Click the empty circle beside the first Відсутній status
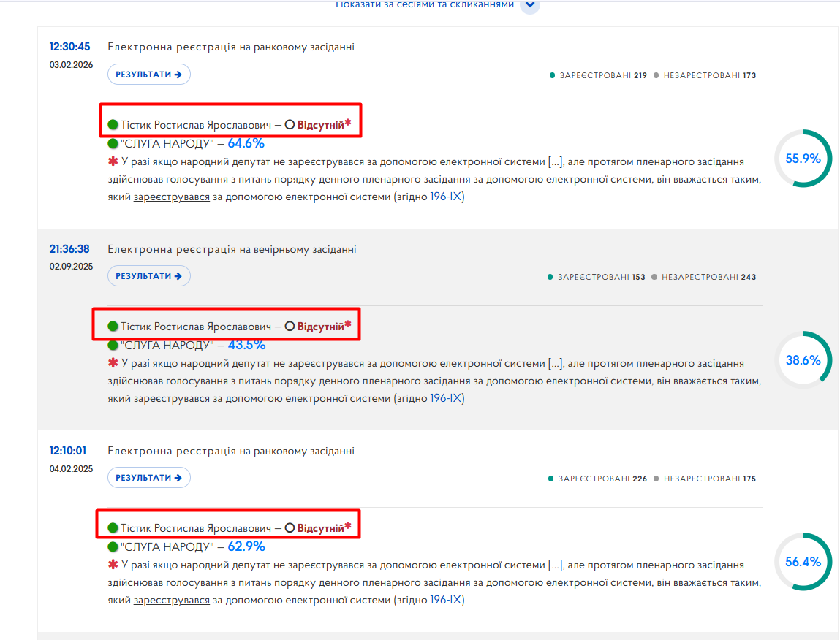The width and height of the screenshot is (840, 640). [290, 125]
